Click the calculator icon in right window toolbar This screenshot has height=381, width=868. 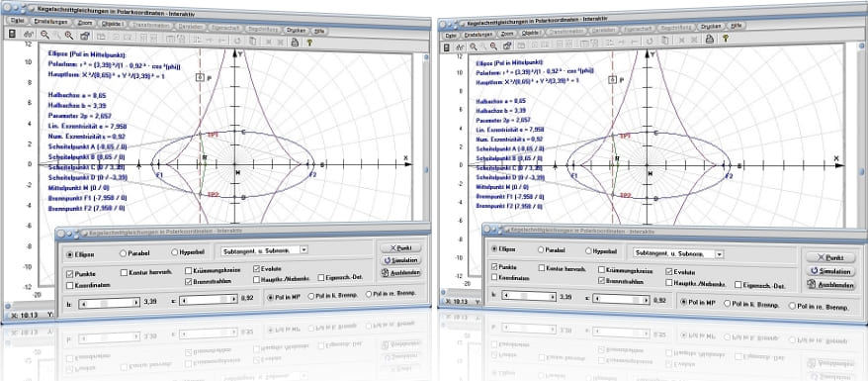[447, 47]
